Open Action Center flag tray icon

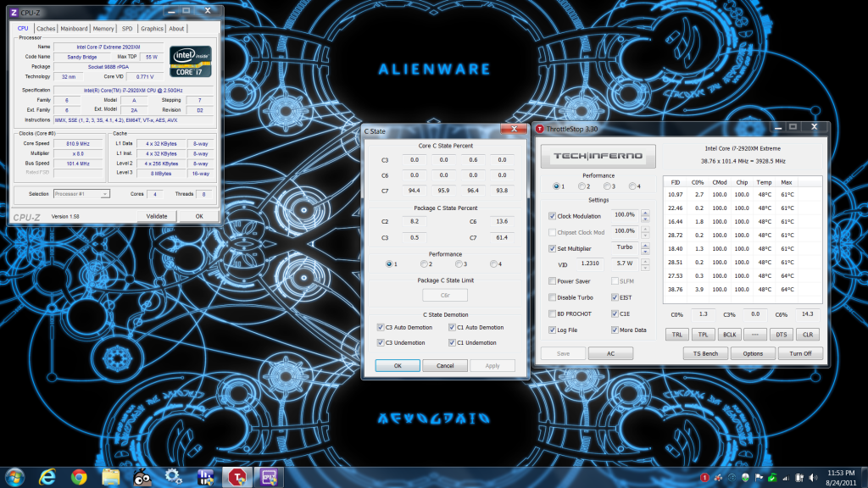click(x=759, y=478)
